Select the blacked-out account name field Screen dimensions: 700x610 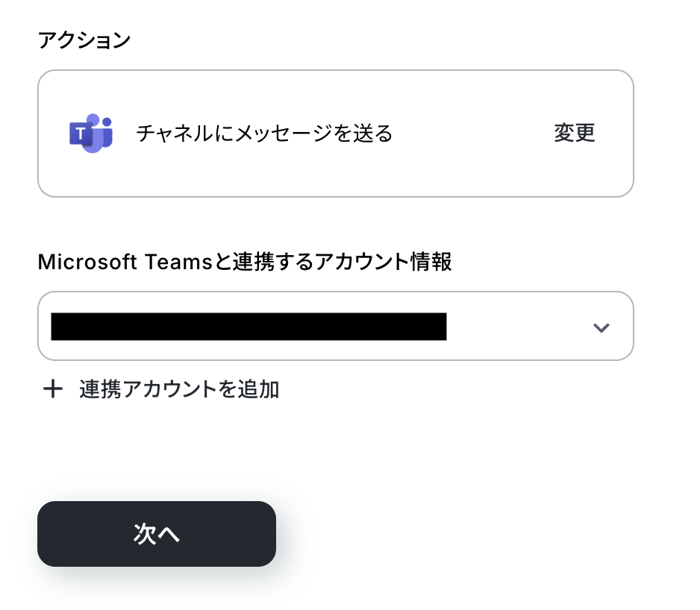[249, 327]
